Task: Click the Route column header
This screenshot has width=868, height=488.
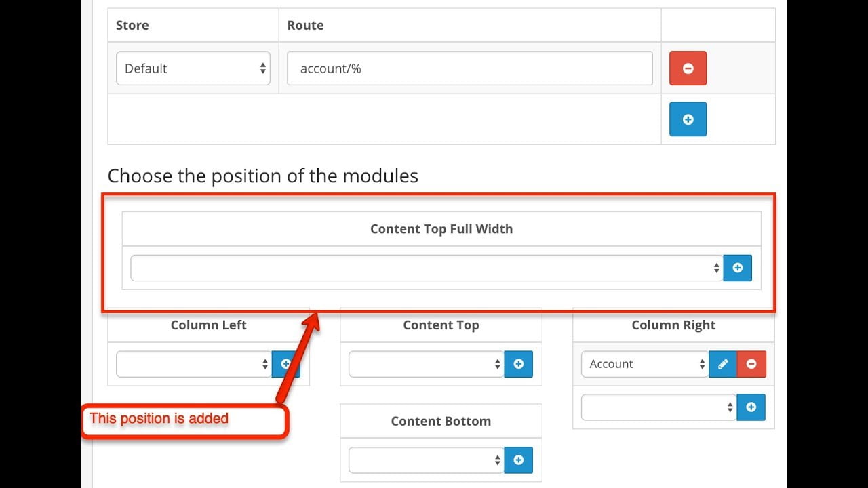Action: 305,25
